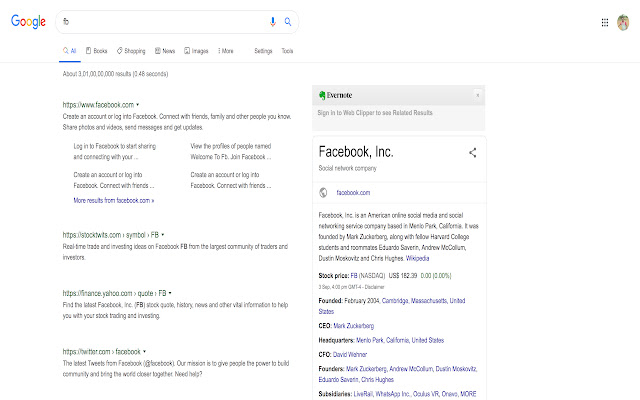Switch to the Images tab
The height and width of the screenshot is (400, 640).
[x=196, y=51]
